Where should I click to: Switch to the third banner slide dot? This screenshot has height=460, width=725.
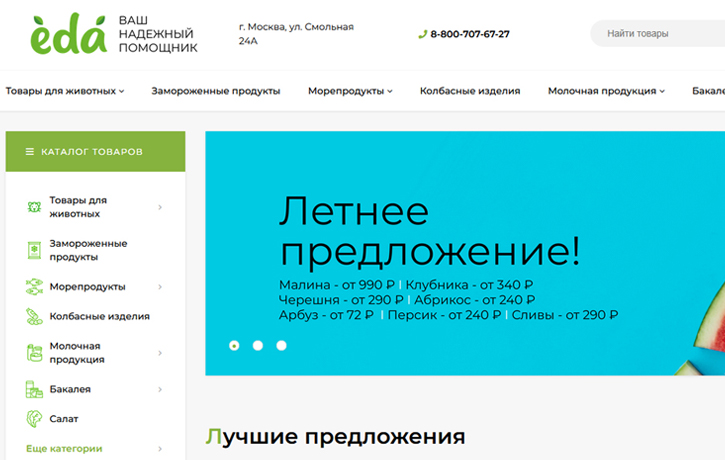point(281,345)
